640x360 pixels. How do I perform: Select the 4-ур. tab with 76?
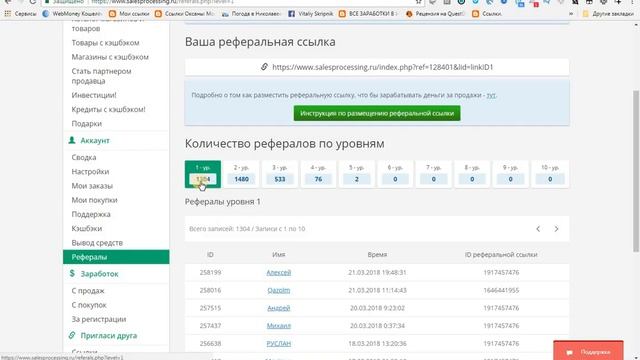click(318, 174)
